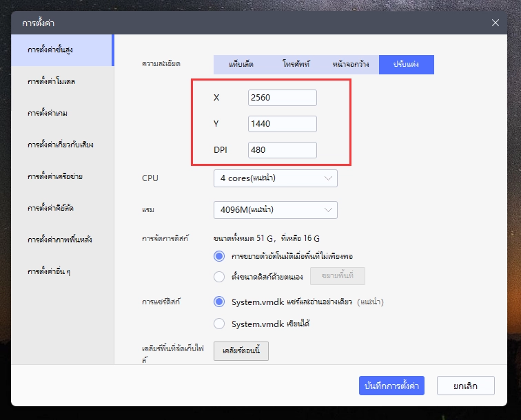
Task: Open การตั้งค่าโมเดล in sidebar
Action: pyautogui.click(x=52, y=81)
